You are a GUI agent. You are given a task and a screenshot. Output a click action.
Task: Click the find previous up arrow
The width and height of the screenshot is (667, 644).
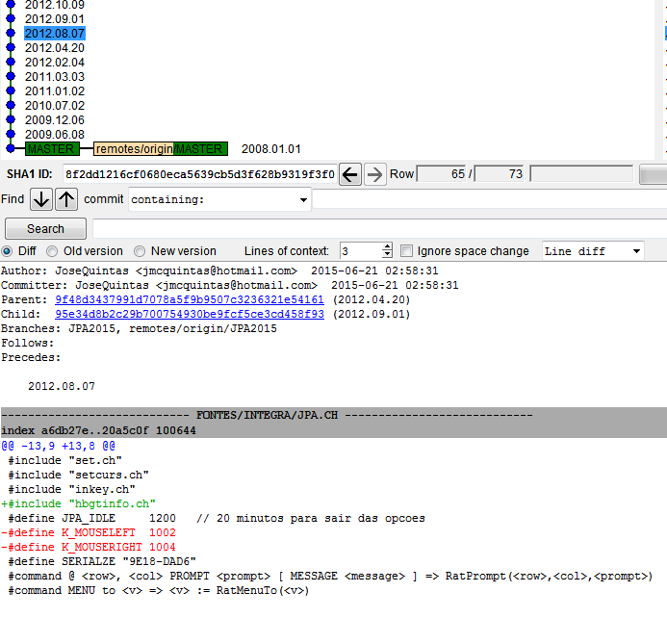tap(65, 199)
